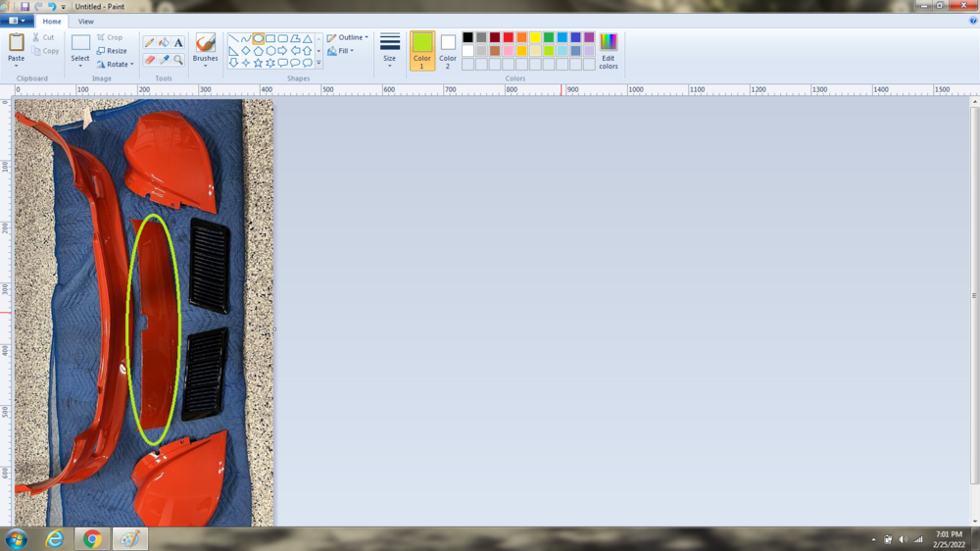Viewport: 980px width, 551px height.
Task: Switch to the Home ribbon tab
Action: click(x=52, y=22)
